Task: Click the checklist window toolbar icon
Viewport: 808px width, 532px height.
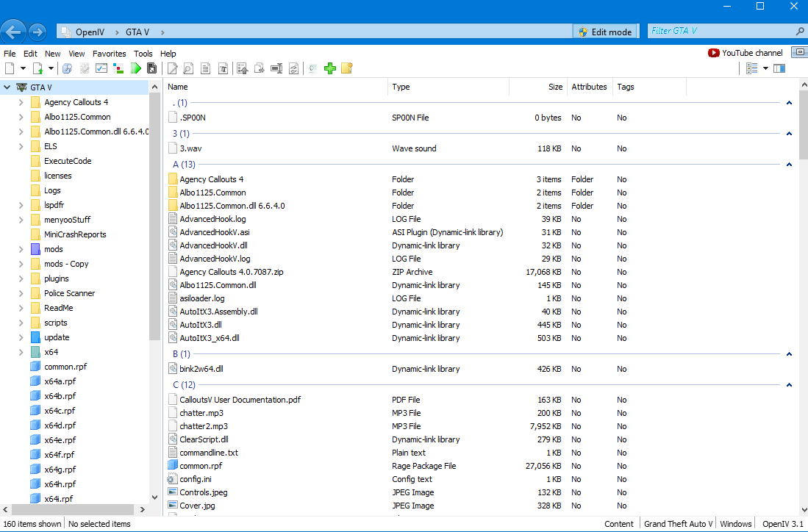Action: click(x=101, y=68)
